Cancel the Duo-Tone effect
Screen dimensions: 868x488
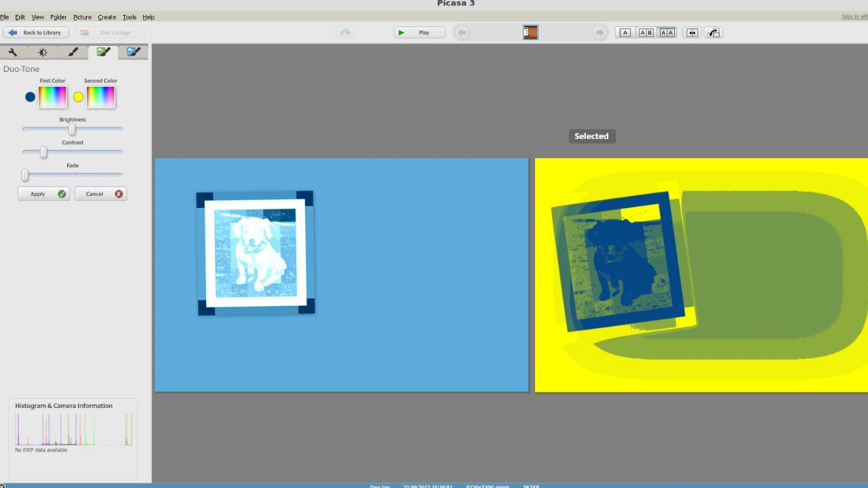point(100,194)
